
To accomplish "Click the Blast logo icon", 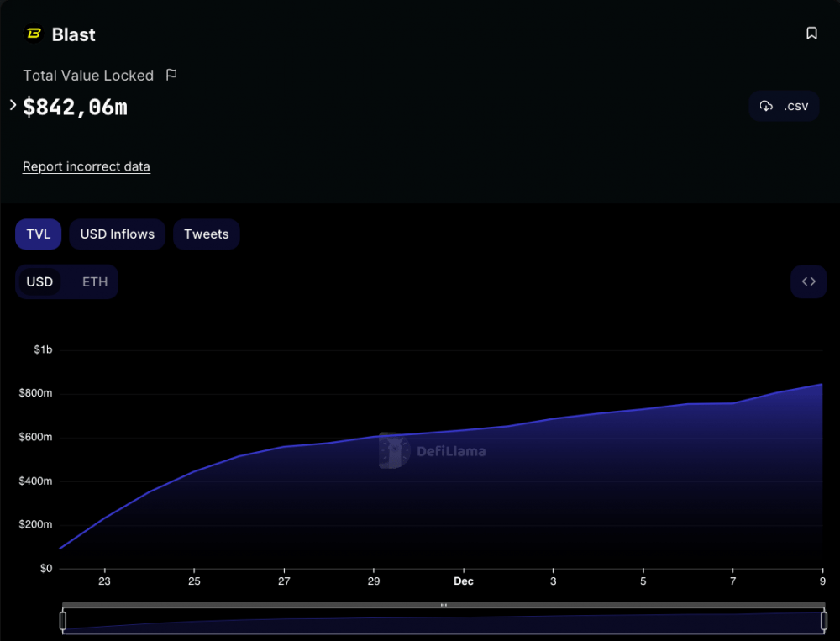I will click(34, 34).
